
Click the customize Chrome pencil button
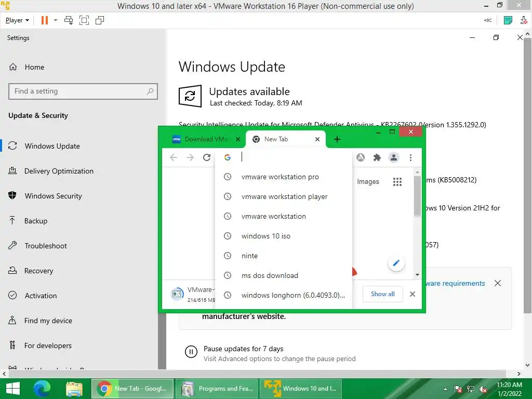(x=396, y=263)
